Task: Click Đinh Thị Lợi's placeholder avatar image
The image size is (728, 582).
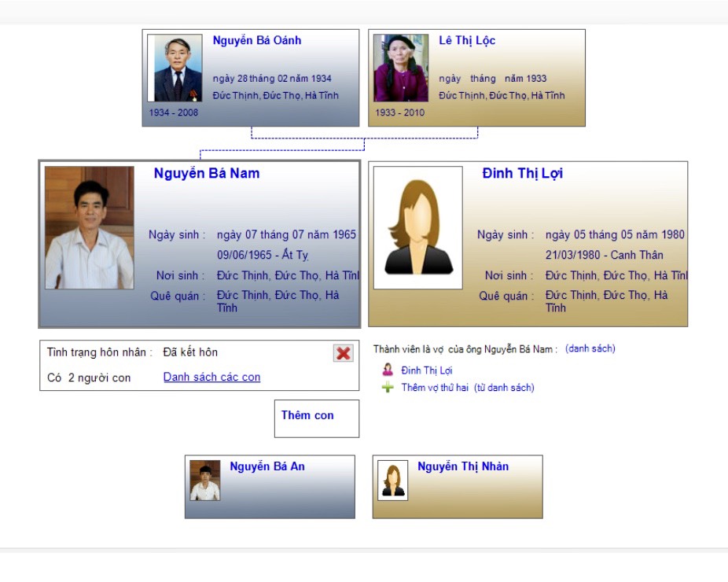Action: point(418,227)
